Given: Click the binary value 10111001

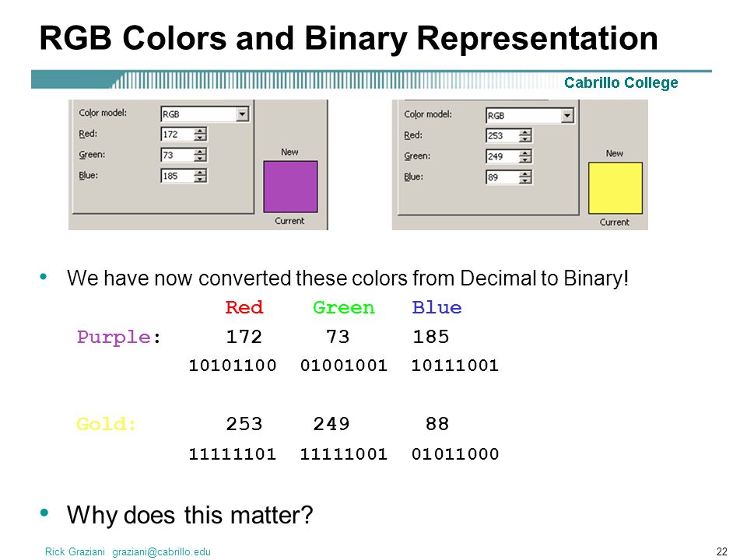Looking at the screenshot, I should (x=455, y=366).
